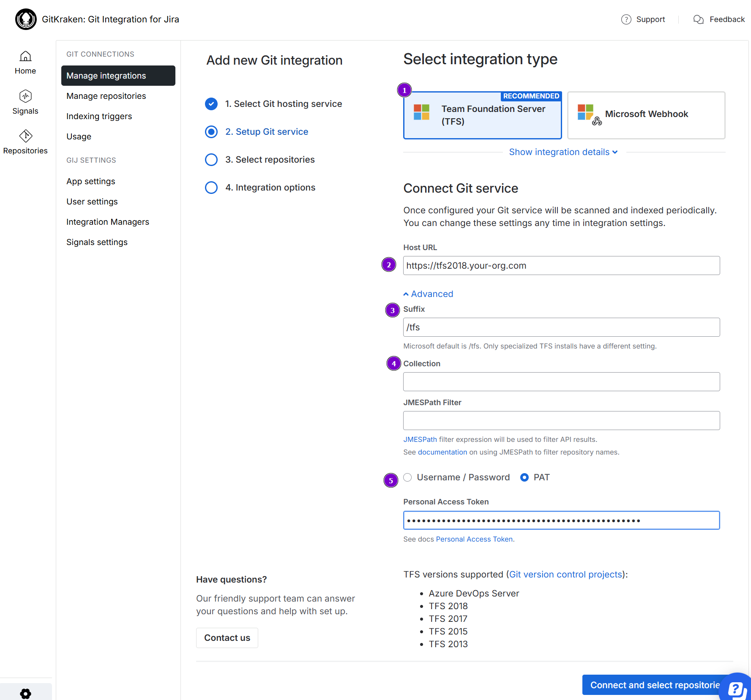Open the Repositories sidebar icon

pyautogui.click(x=25, y=136)
